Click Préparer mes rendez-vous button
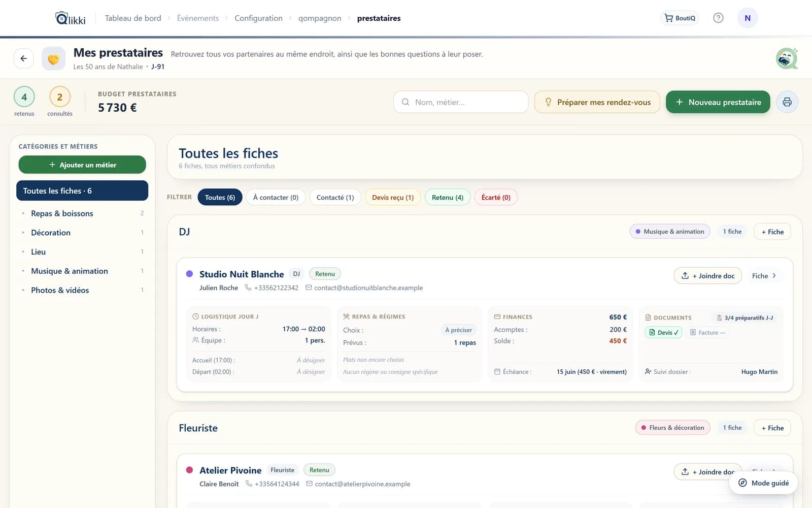 597,102
